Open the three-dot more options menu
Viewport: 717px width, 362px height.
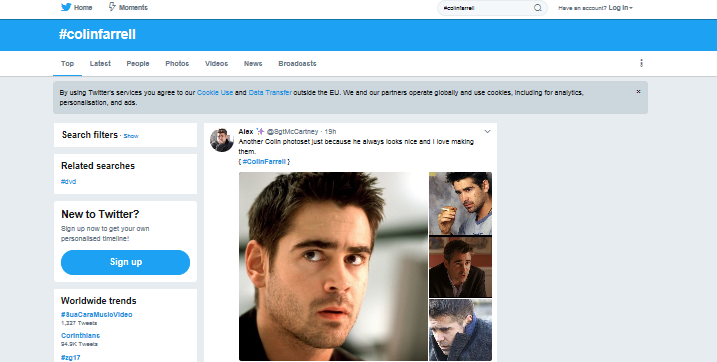pyautogui.click(x=642, y=63)
